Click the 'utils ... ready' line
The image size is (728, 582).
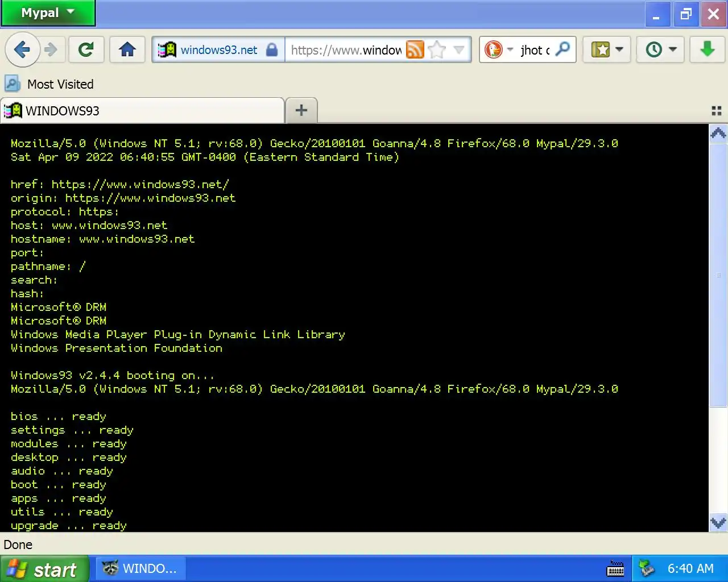pos(62,512)
